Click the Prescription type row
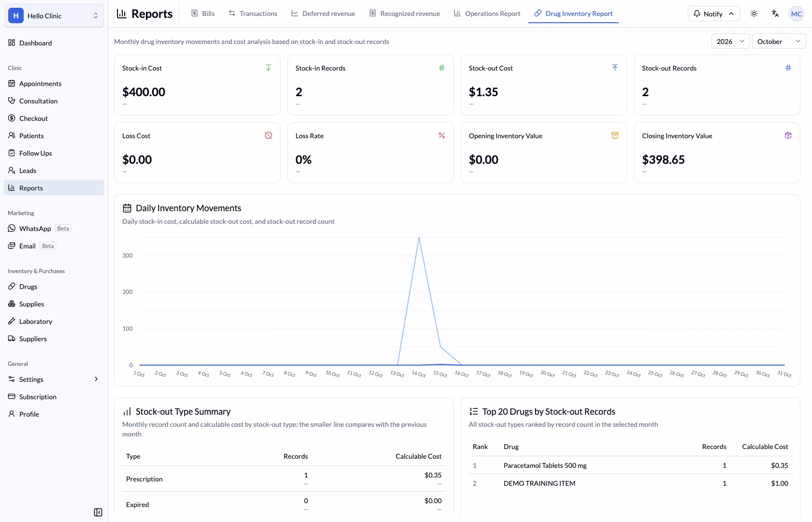The width and height of the screenshot is (812, 522). [x=284, y=479]
